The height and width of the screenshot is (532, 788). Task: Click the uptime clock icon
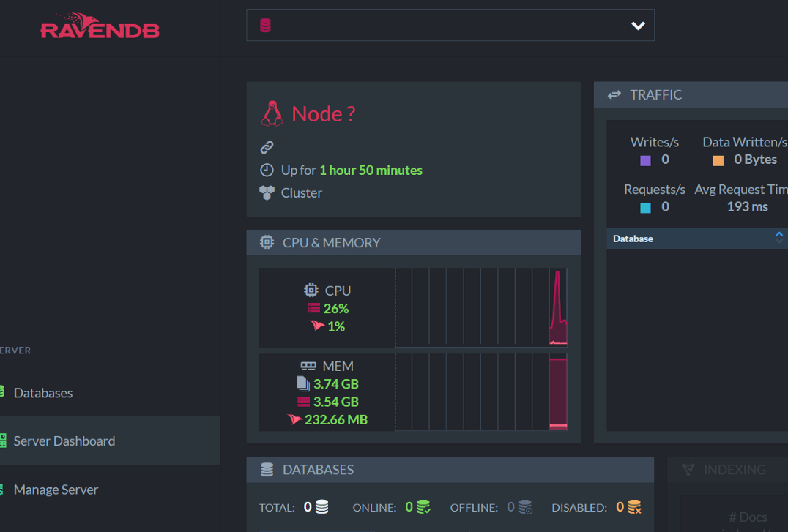(x=267, y=171)
